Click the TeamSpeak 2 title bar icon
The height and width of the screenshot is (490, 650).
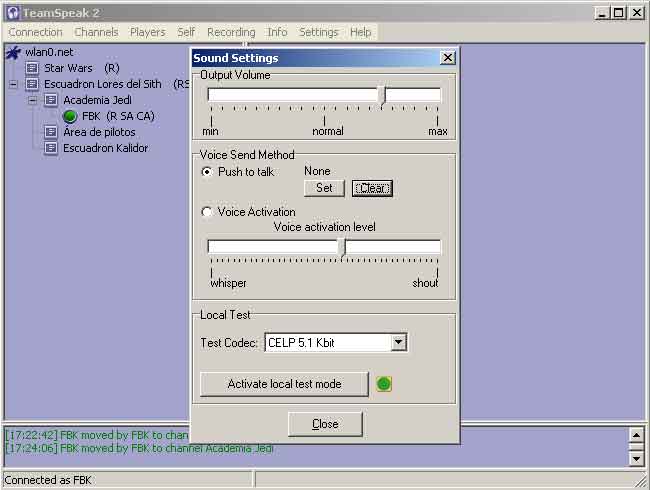[x=12, y=13]
